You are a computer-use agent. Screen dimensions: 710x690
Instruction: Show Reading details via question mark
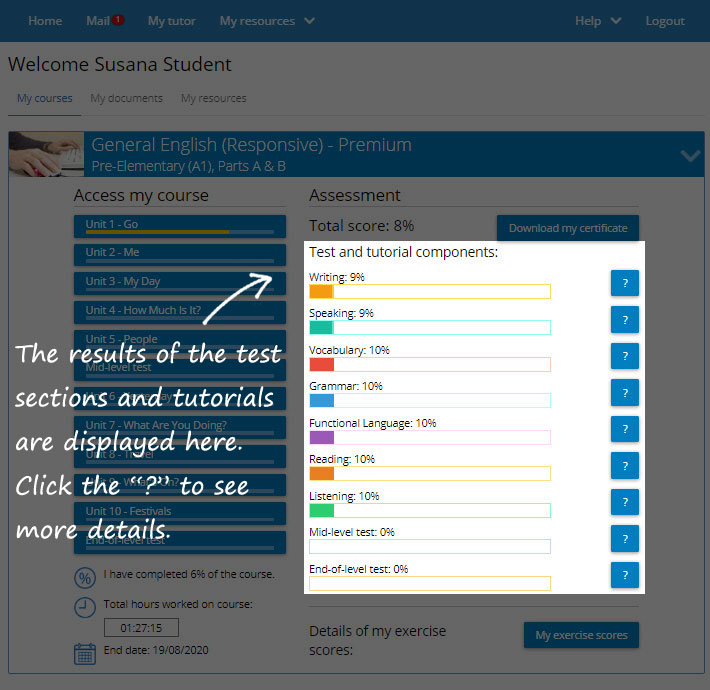point(624,465)
